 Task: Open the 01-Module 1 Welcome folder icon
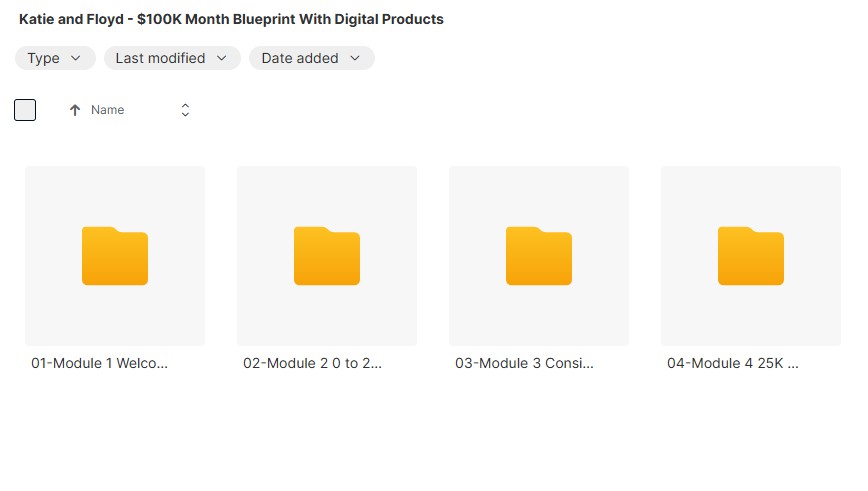(115, 256)
